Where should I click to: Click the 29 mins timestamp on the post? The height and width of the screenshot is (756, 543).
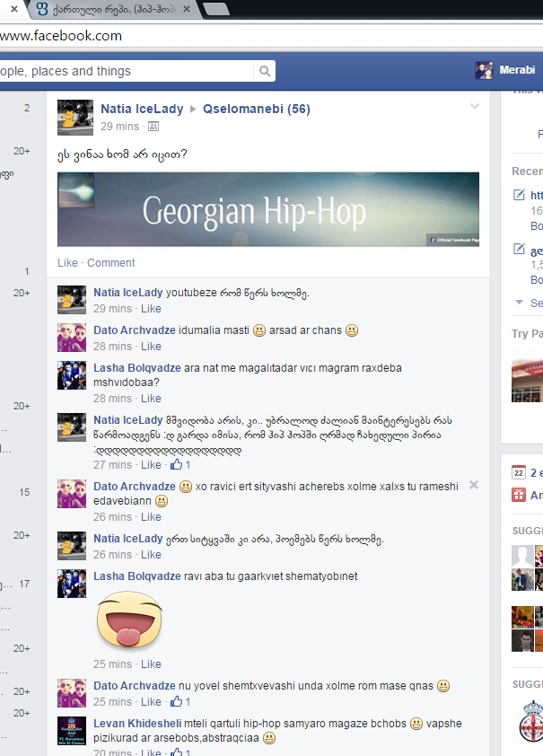coord(119,127)
